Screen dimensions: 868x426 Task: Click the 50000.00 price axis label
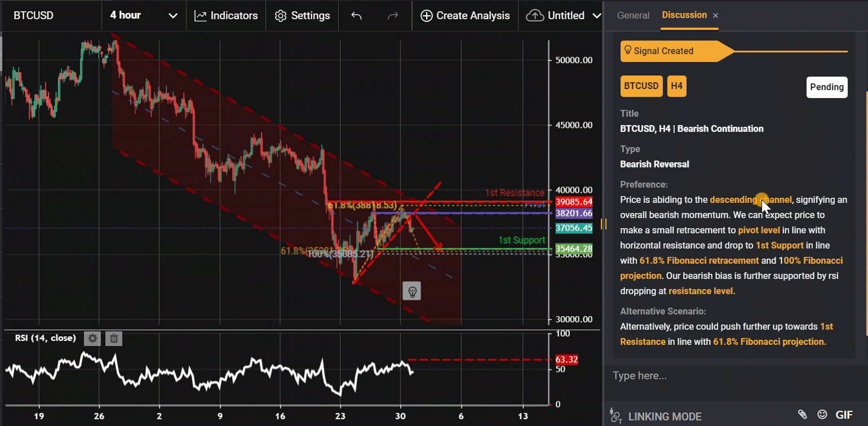(574, 60)
